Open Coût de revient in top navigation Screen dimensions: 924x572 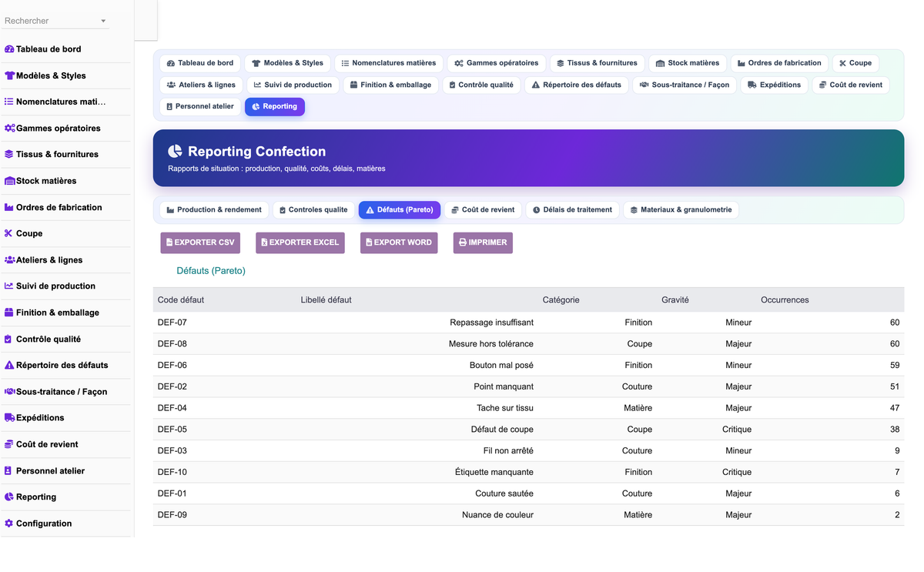pos(850,85)
